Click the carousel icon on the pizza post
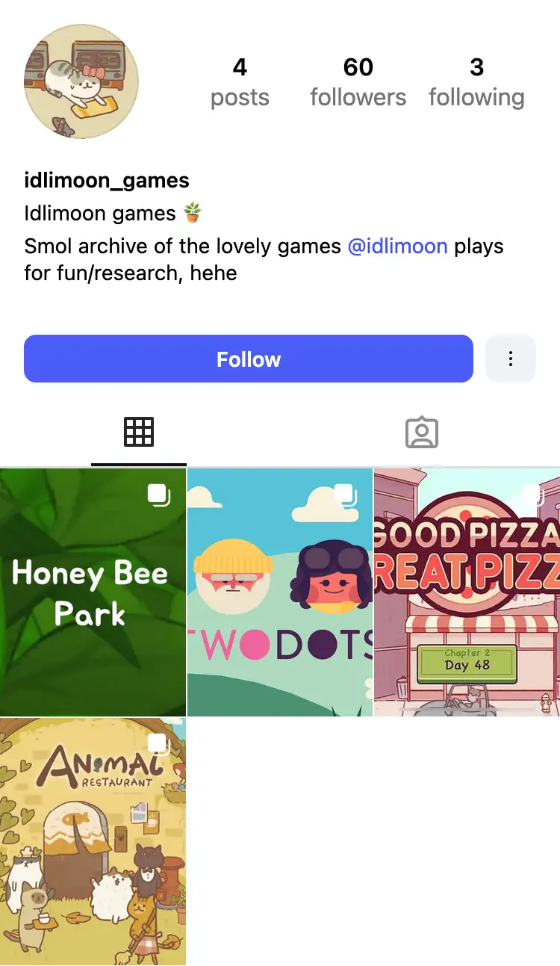Screen dimensions: 560x966 click(532, 495)
